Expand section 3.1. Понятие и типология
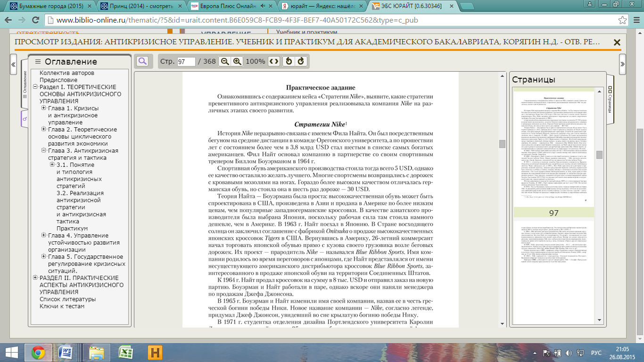 52,165
